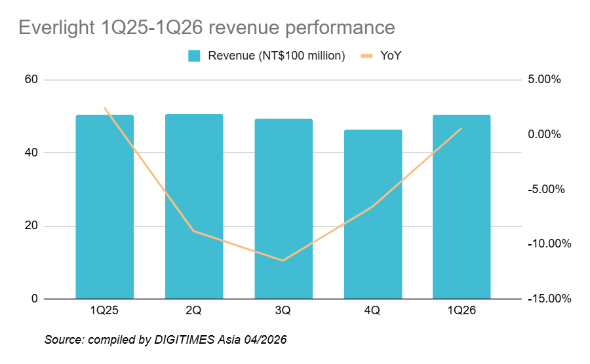This screenshot has height=364, width=590.
Task: Select the 'YoY' legend label text
Action: click(391, 56)
